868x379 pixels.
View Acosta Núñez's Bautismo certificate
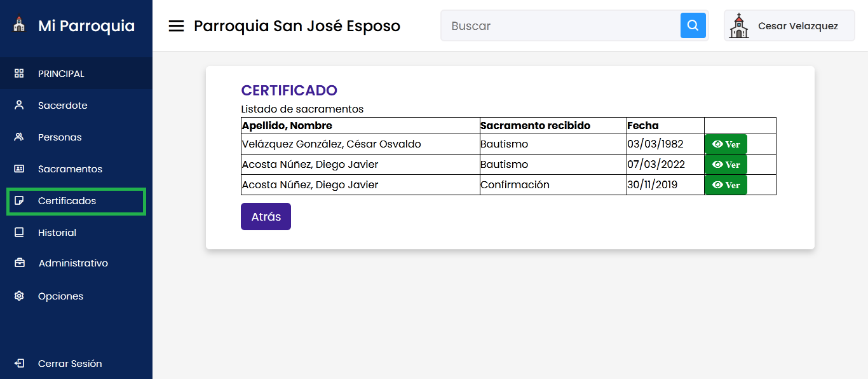pos(726,165)
